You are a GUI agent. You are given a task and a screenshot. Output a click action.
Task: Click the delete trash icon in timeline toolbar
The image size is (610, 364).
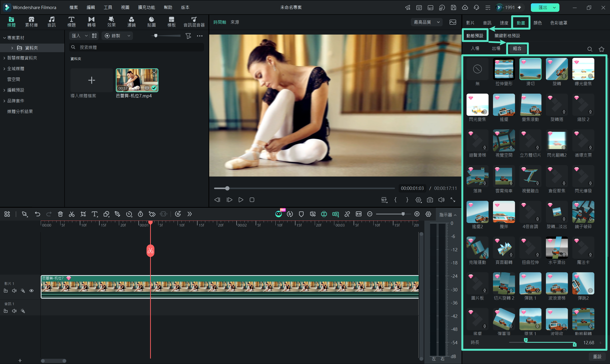click(60, 214)
